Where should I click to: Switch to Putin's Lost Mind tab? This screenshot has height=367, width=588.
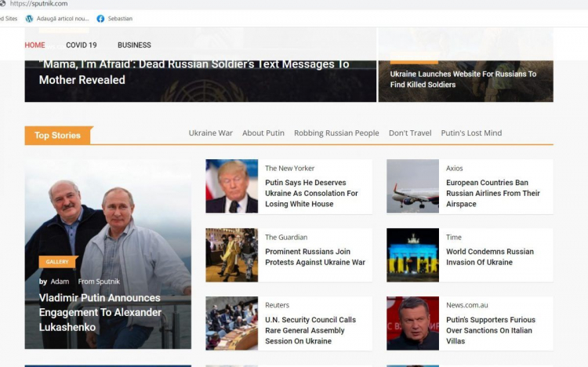pos(471,133)
